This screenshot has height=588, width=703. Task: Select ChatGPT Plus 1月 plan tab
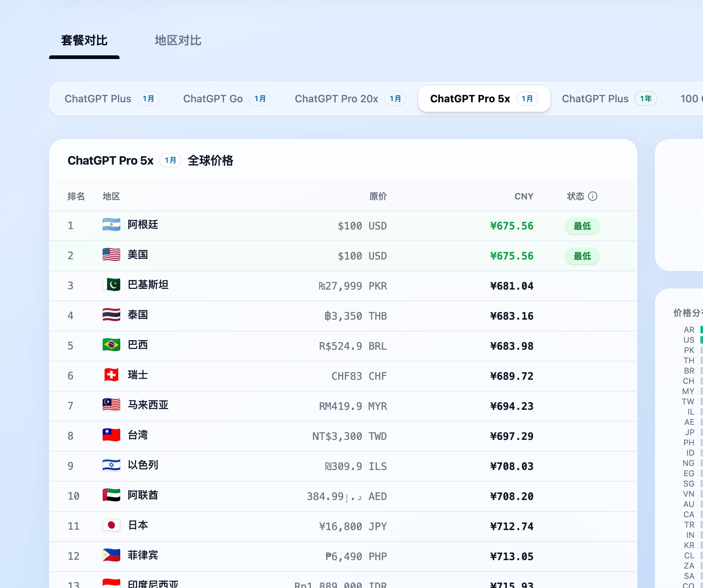pos(112,99)
